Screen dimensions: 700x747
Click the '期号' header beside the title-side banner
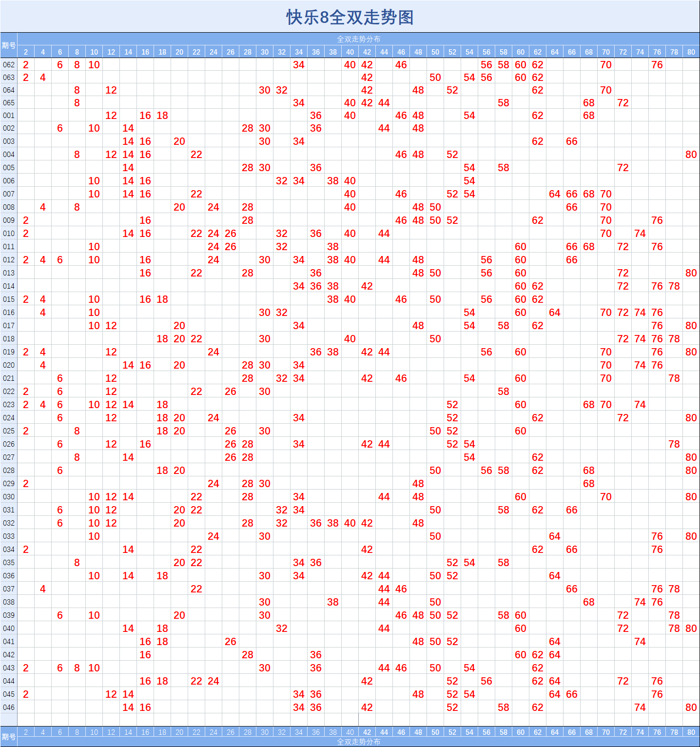click(9, 45)
